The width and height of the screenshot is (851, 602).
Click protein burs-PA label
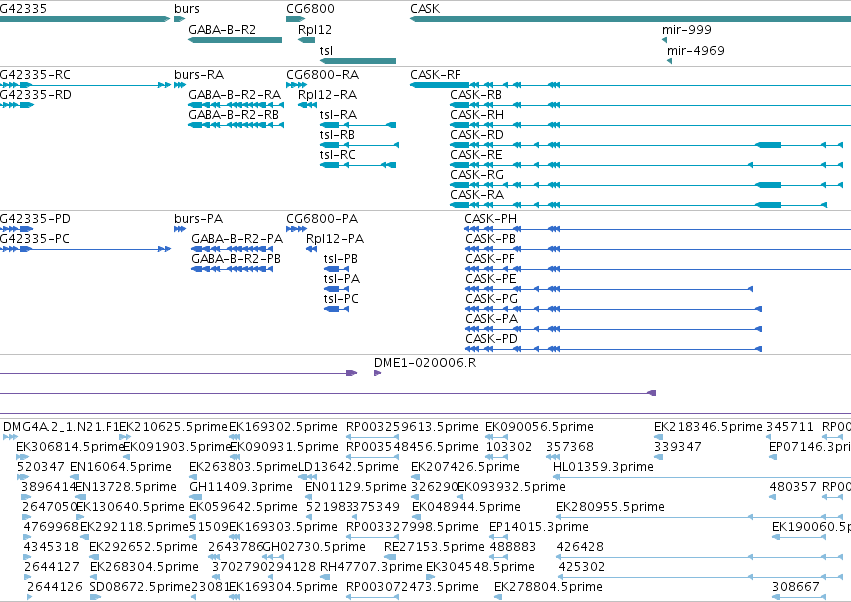click(199, 219)
